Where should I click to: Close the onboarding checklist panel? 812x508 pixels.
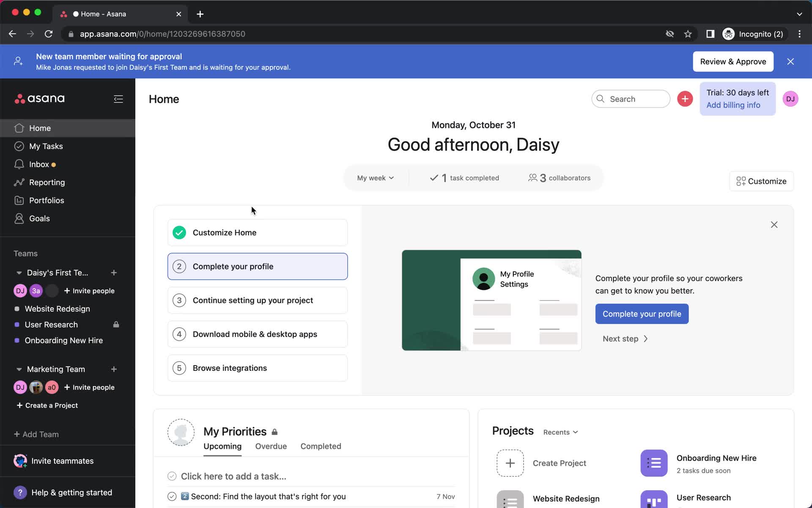point(774,225)
